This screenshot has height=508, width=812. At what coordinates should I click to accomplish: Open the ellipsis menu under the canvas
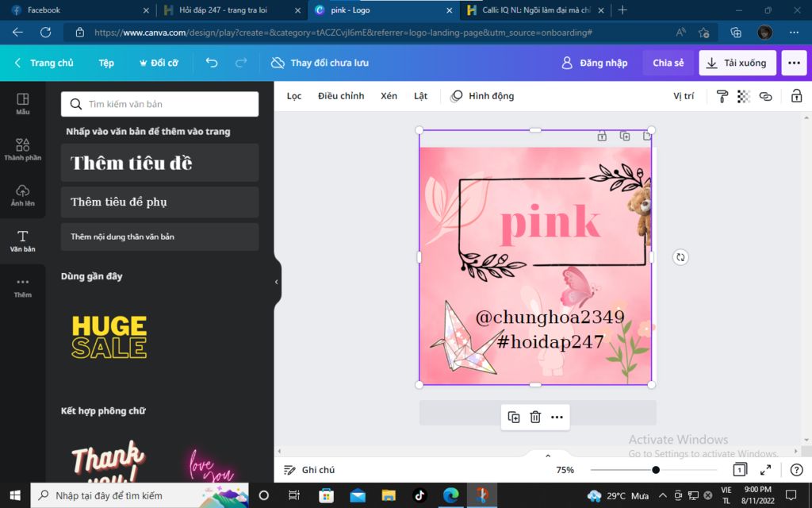[557, 417]
